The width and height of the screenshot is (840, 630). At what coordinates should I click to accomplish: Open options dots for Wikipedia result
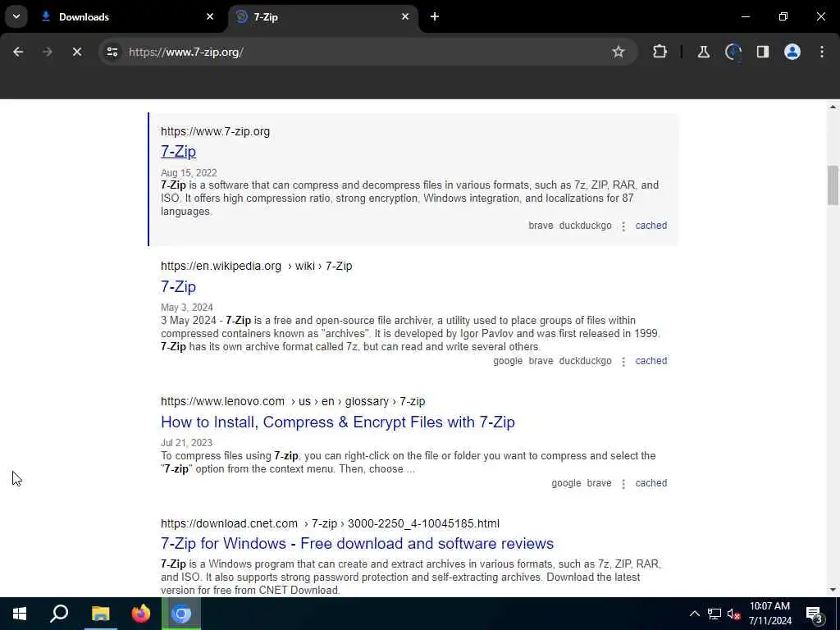(x=623, y=362)
